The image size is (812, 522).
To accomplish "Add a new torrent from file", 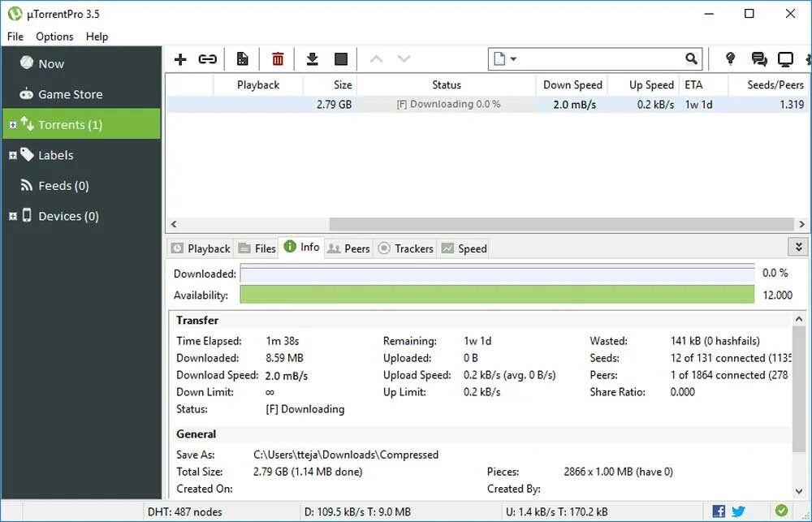I will 180,58.
